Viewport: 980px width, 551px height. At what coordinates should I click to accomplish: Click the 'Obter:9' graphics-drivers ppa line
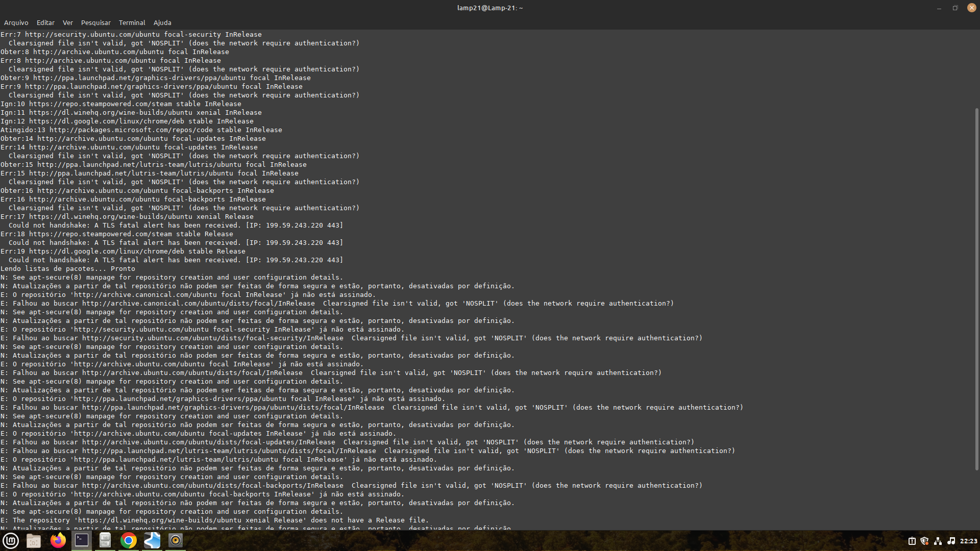(x=156, y=78)
